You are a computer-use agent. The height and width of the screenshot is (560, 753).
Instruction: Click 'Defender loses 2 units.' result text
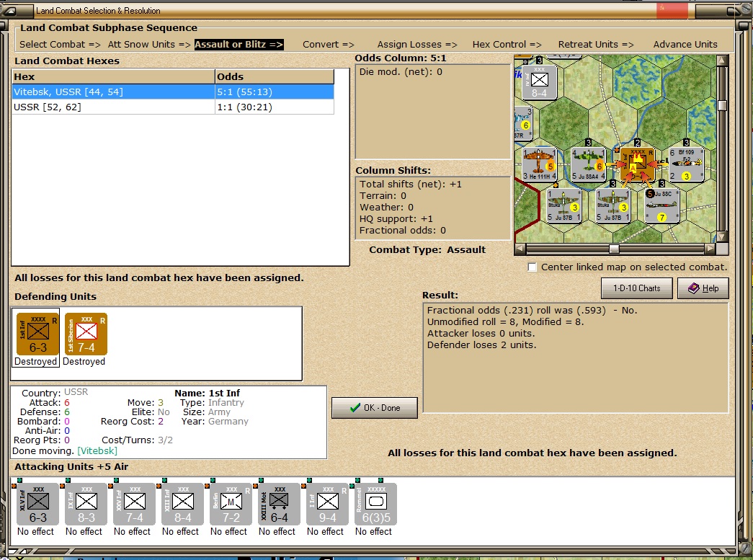[x=481, y=345]
